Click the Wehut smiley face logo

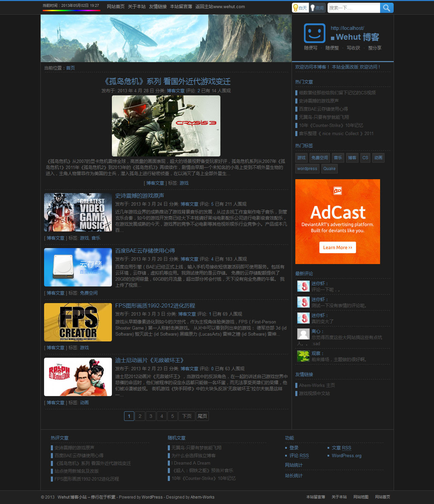coord(315,33)
